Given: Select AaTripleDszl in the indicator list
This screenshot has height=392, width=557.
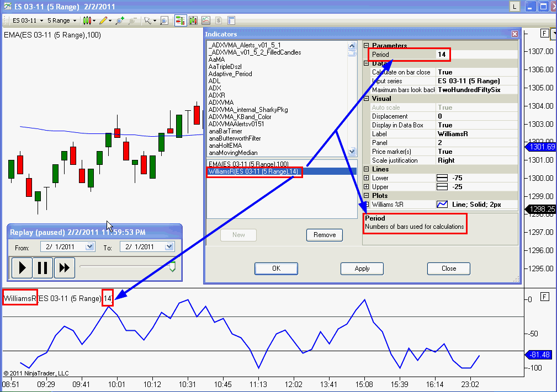Looking at the screenshot, I should [x=225, y=67].
